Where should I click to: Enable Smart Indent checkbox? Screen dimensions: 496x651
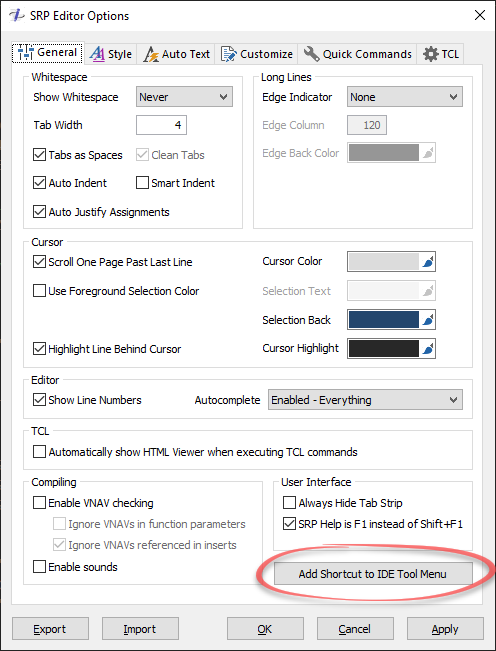click(142, 183)
